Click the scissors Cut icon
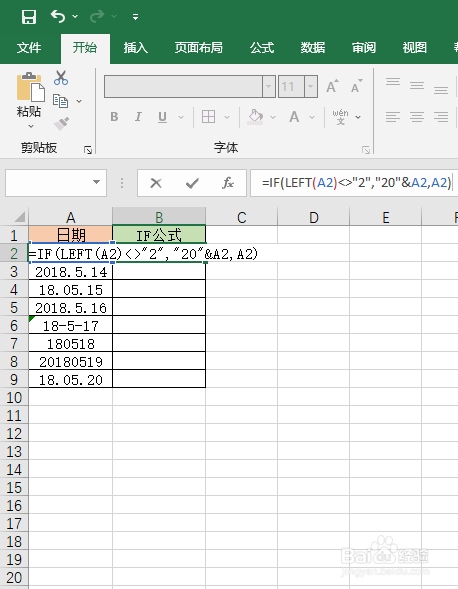The image size is (458, 589). tap(61, 78)
